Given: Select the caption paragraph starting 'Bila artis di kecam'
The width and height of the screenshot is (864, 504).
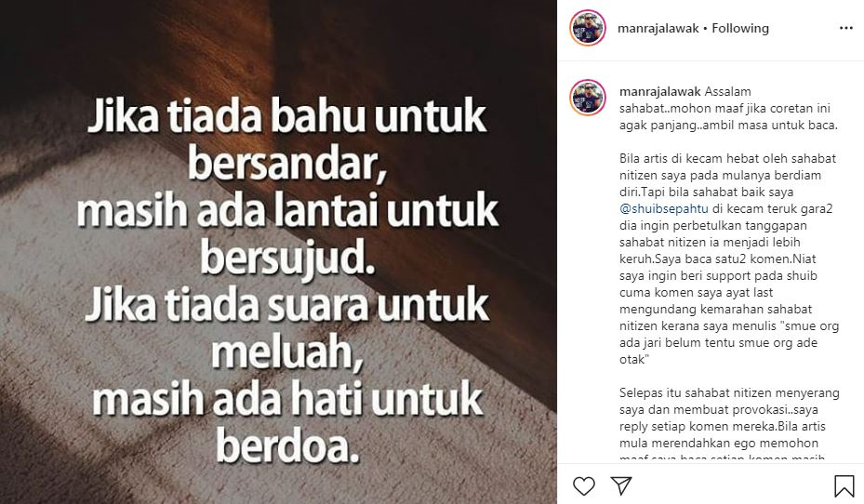Looking at the screenshot, I should tap(728, 259).
